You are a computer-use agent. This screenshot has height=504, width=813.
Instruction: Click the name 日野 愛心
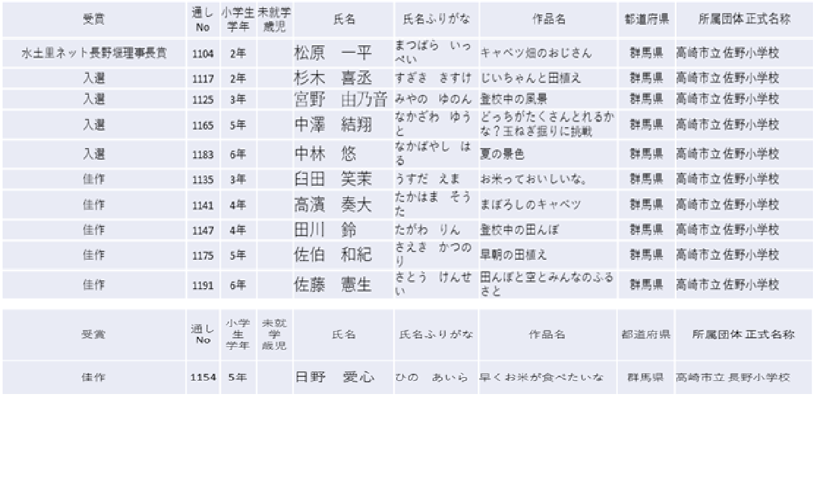[334, 378]
